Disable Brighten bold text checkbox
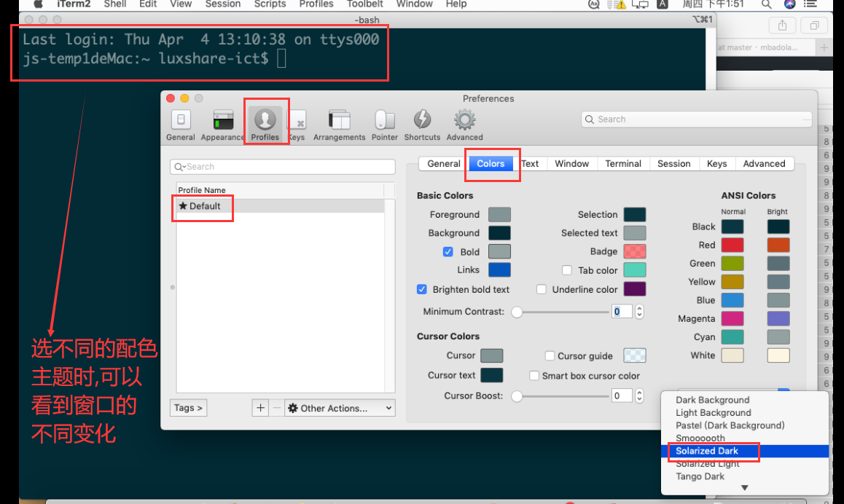844x504 pixels. [x=422, y=289]
